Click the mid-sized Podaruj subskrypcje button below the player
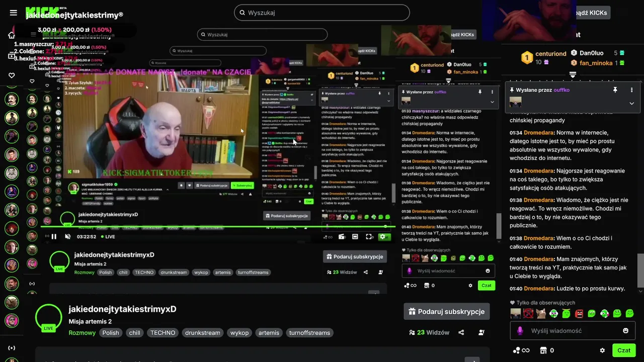The image size is (644, 362). (355, 256)
